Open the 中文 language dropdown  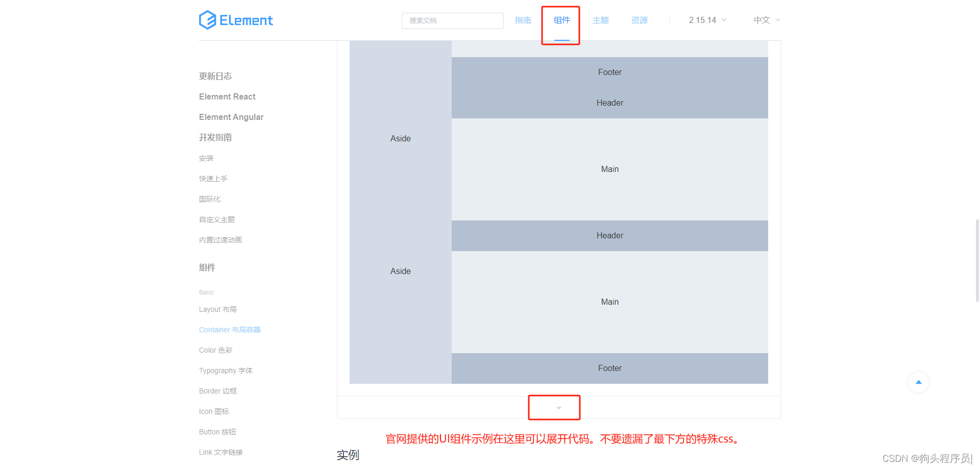767,20
